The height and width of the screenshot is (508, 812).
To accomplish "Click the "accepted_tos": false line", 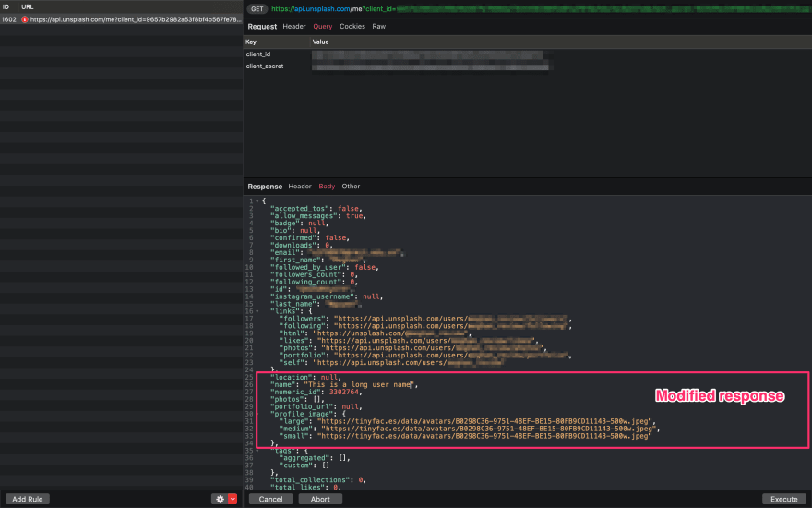I will [x=316, y=209].
